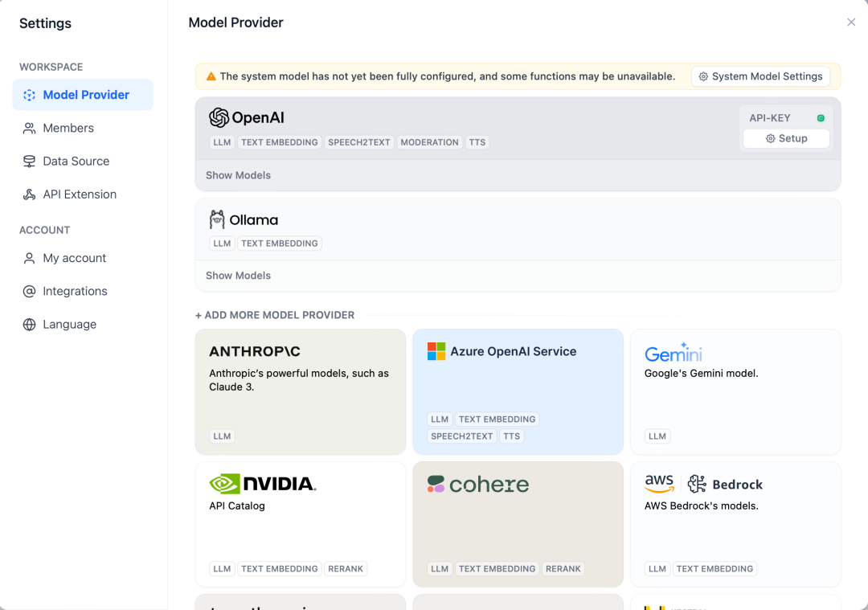Click the Language globe icon
868x610 pixels.
pos(30,325)
